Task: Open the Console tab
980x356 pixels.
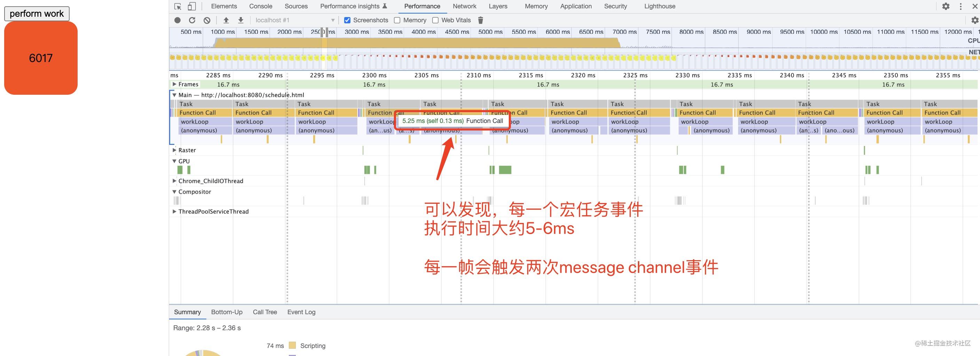Action: click(261, 7)
